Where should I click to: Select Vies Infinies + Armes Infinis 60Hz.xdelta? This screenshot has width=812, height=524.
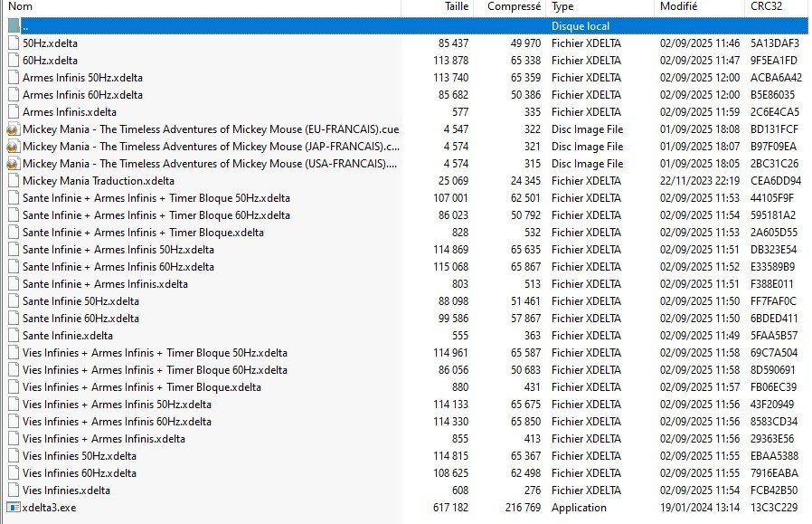(x=117, y=422)
